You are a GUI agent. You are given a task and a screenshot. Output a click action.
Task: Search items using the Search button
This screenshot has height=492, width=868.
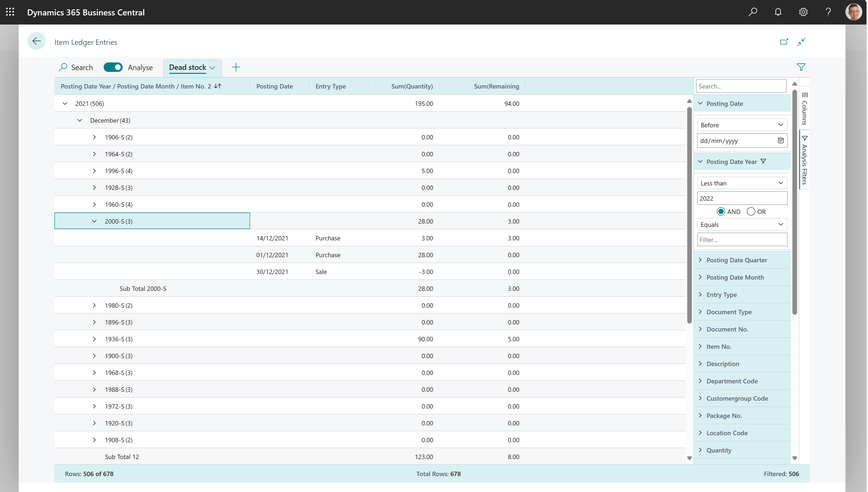[x=76, y=67]
